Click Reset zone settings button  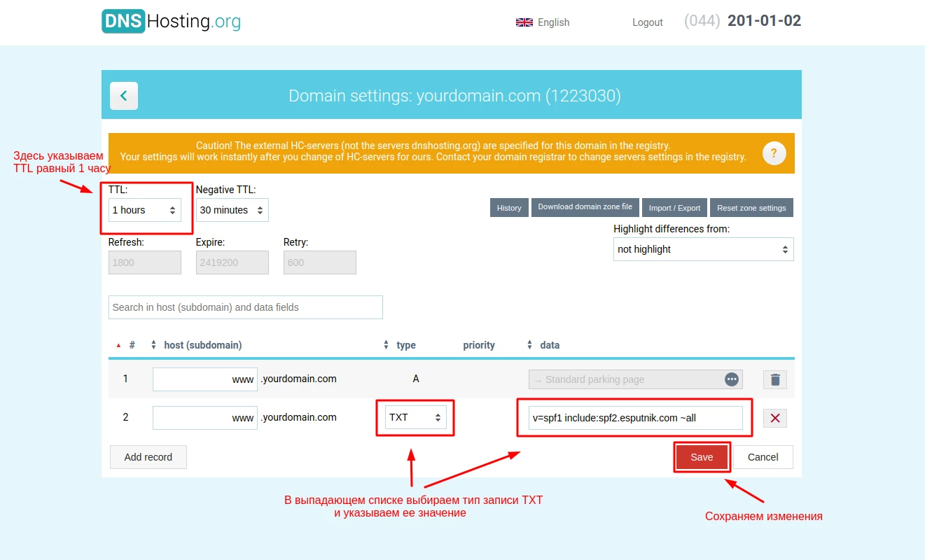tap(751, 208)
